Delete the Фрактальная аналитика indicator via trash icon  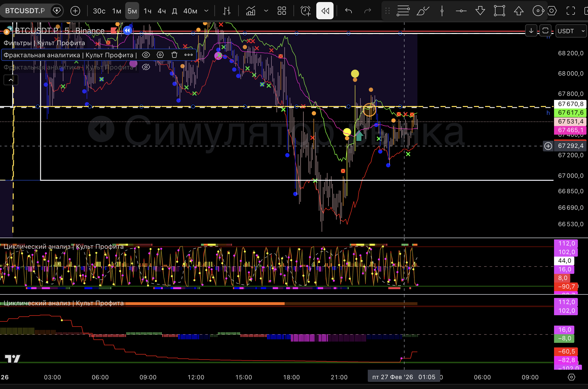pos(174,55)
